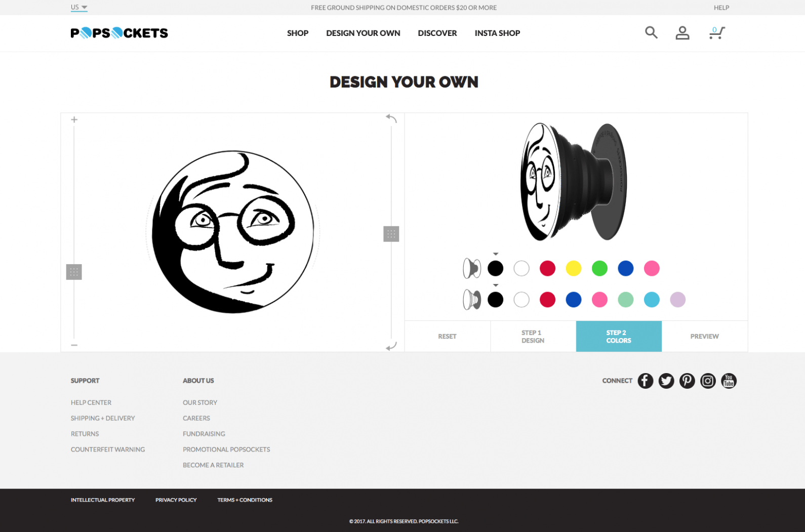The width and height of the screenshot is (805, 532).
Task: Click the zoom in plus icon
Action: click(x=74, y=119)
